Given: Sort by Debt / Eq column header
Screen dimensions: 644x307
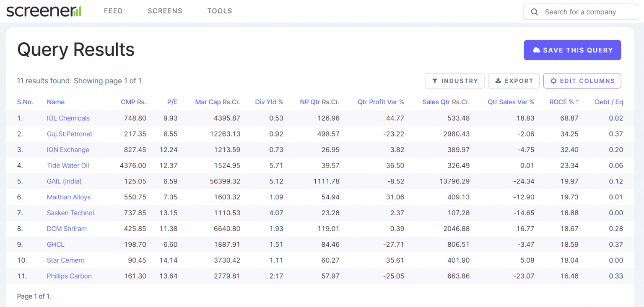Looking at the screenshot, I should pos(608,102).
